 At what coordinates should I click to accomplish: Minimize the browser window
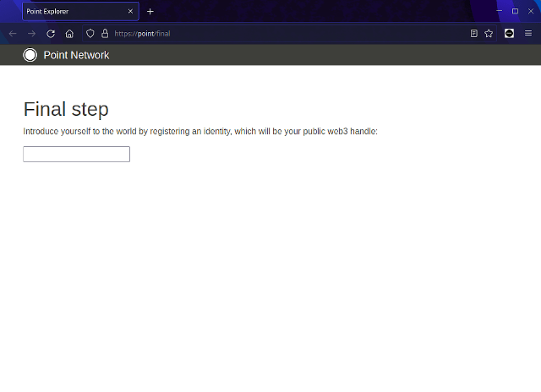(499, 11)
